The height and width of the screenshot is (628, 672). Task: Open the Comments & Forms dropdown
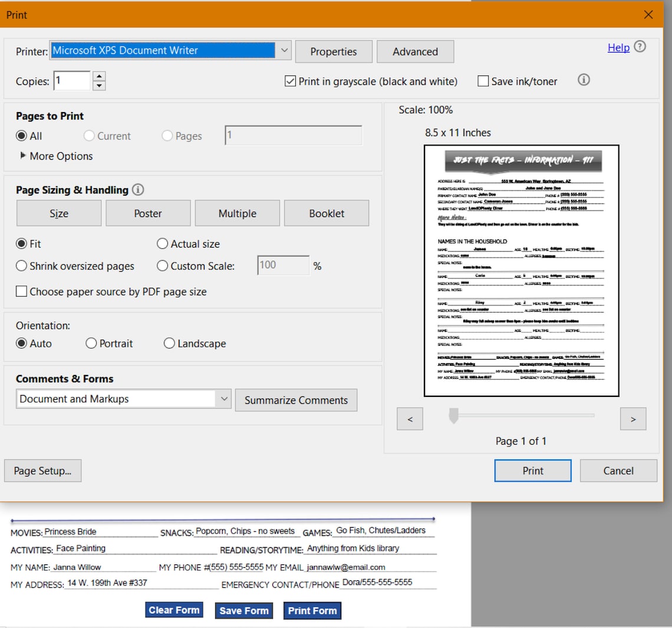[223, 399]
